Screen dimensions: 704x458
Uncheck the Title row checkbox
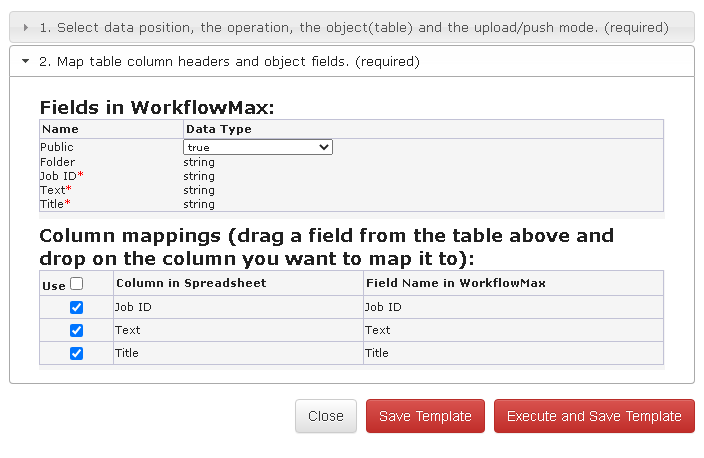pos(76,353)
